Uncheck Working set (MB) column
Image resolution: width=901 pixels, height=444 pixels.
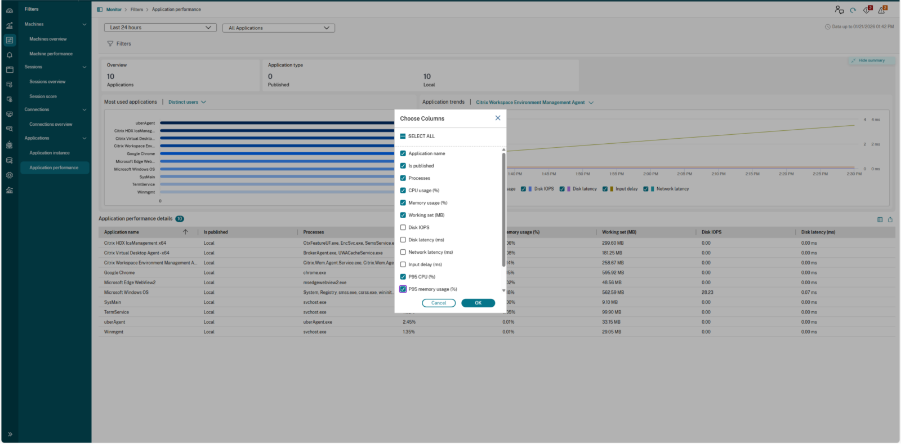[403, 215]
